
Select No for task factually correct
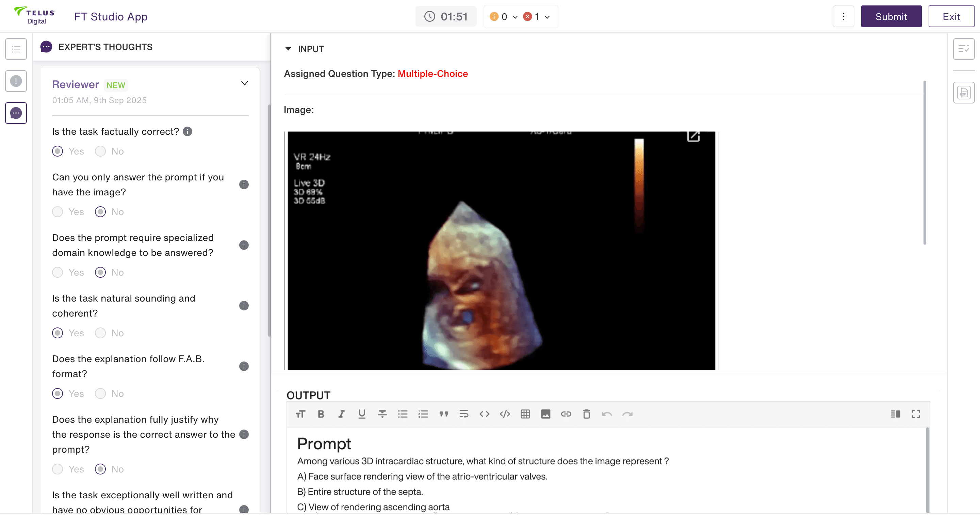100,151
